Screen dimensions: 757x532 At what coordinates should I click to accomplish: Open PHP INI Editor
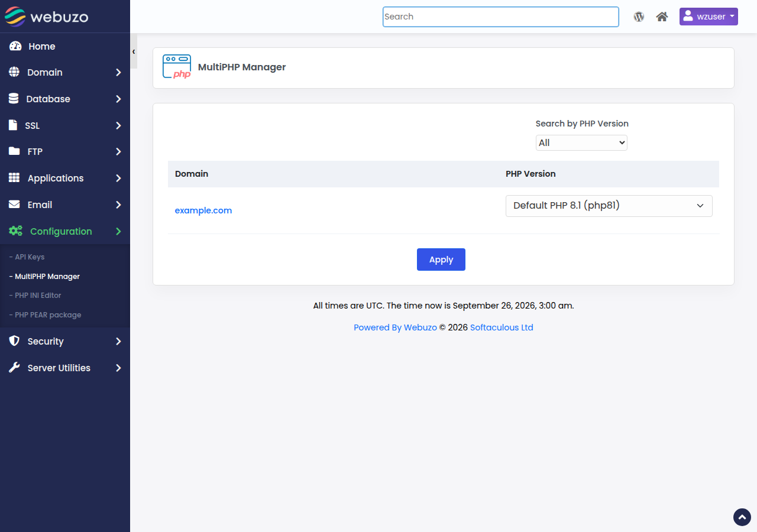click(35, 295)
